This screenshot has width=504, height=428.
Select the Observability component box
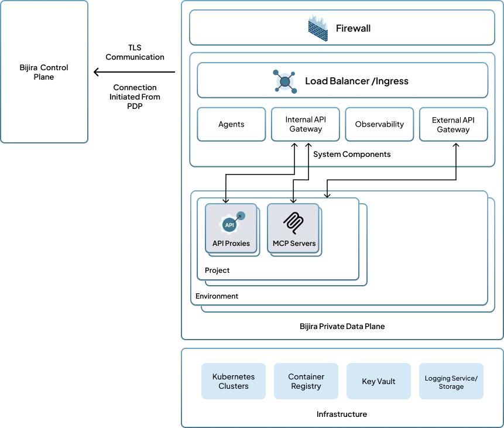[x=379, y=124]
